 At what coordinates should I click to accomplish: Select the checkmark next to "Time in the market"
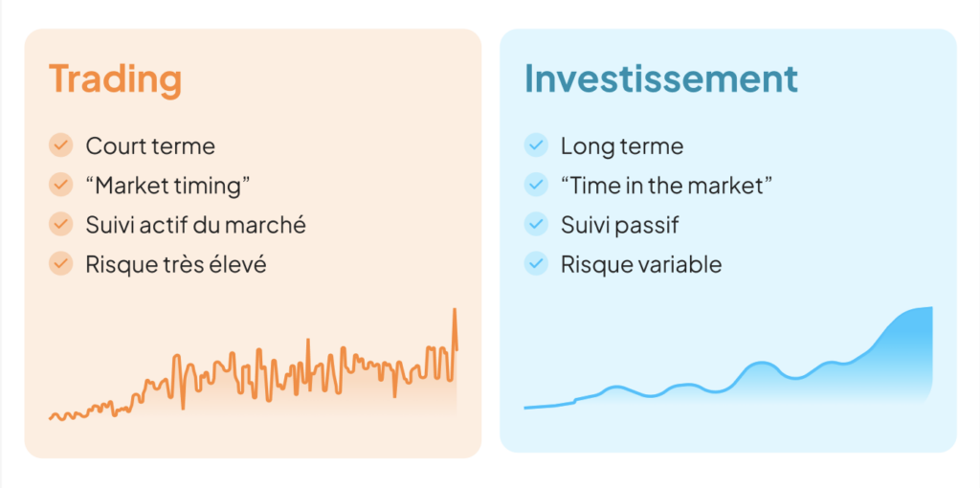[x=536, y=185]
